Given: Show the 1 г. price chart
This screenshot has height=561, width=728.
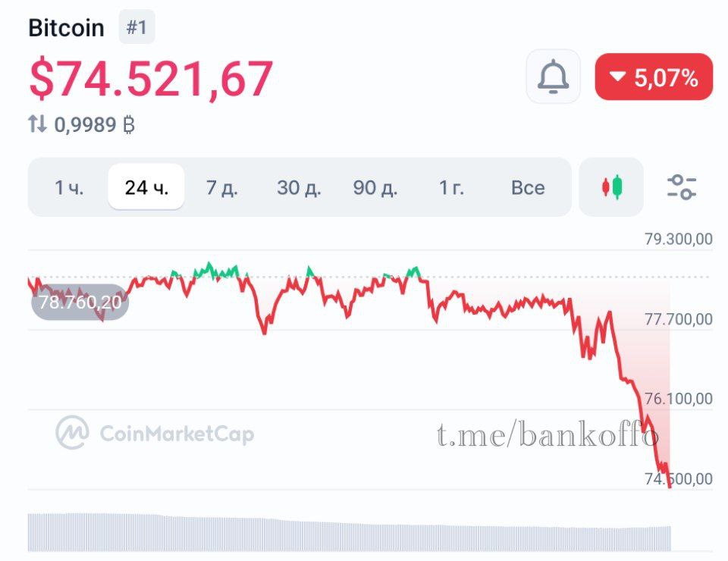Looking at the screenshot, I should click(x=451, y=187).
